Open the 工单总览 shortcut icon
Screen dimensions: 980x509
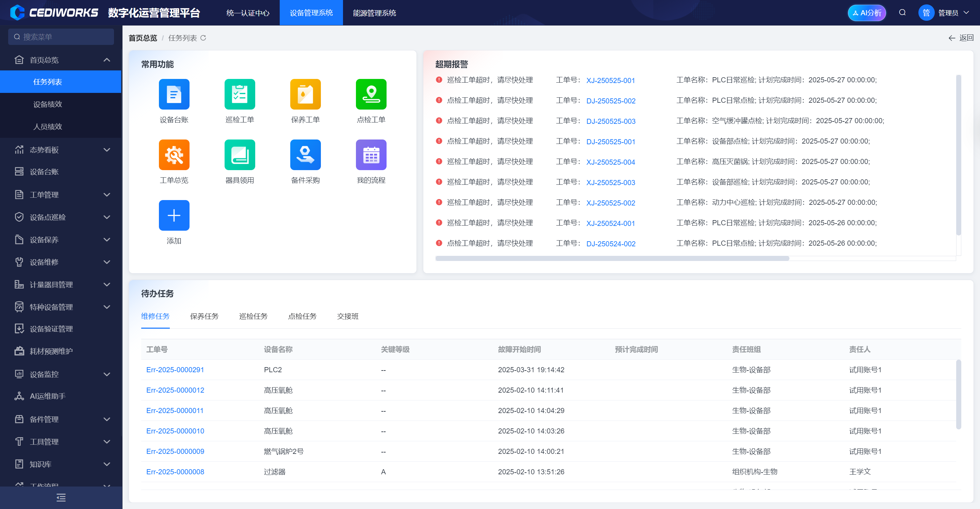[x=174, y=155]
